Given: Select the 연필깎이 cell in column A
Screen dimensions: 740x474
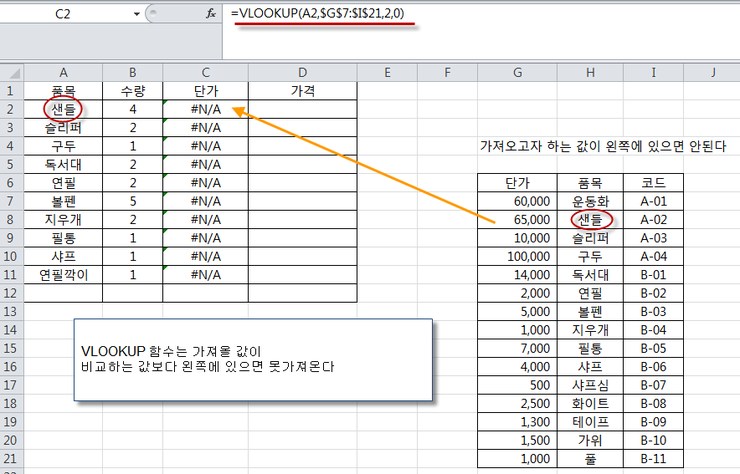Looking at the screenshot, I should [x=63, y=274].
